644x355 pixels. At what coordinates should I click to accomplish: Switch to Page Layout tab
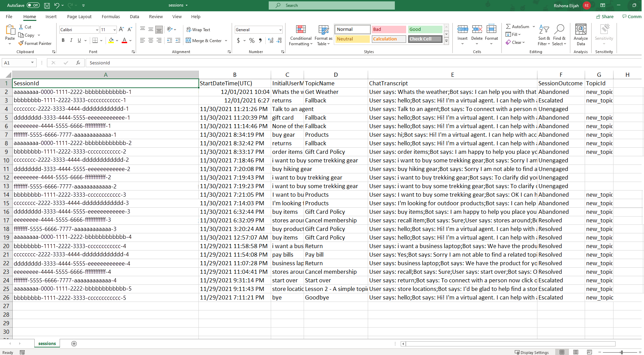click(x=79, y=16)
